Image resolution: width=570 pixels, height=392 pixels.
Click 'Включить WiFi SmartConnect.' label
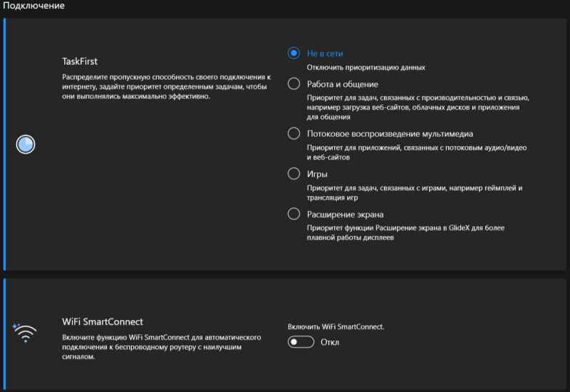coord(336,326)
